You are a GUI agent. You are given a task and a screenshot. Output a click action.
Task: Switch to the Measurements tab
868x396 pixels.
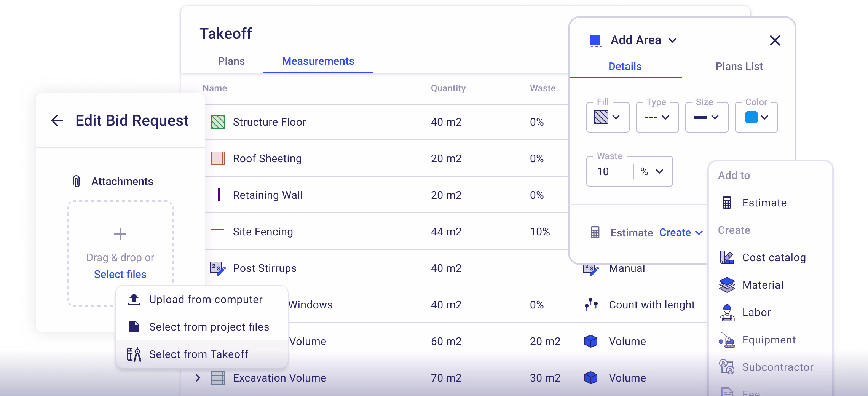318,61
